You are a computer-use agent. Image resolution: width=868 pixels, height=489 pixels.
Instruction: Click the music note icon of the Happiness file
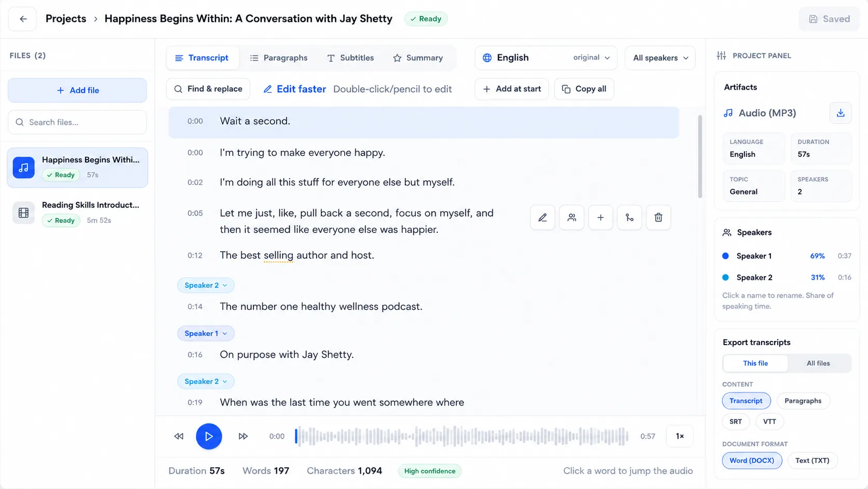coord(23,167)
